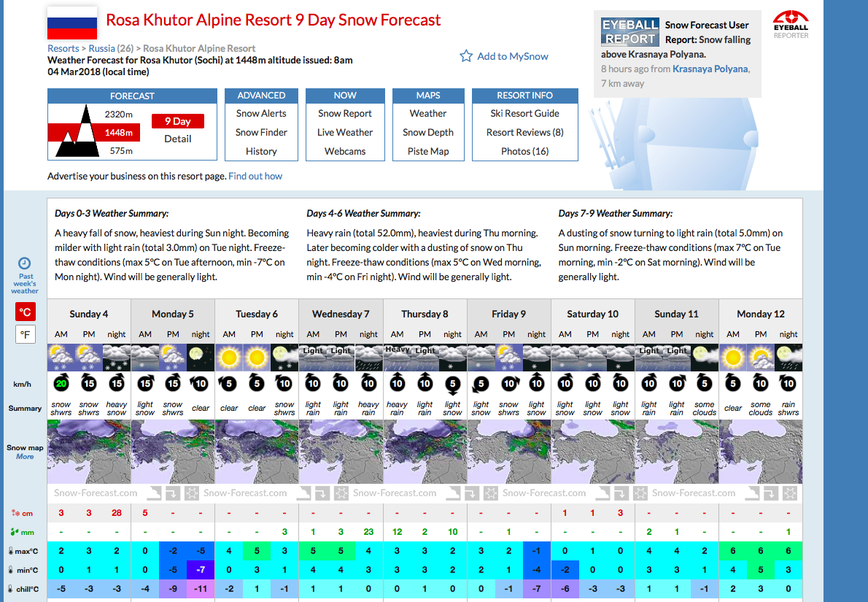
Task: Open Monday 12 snow map thumbnail
Action: [x=761, y=452]
